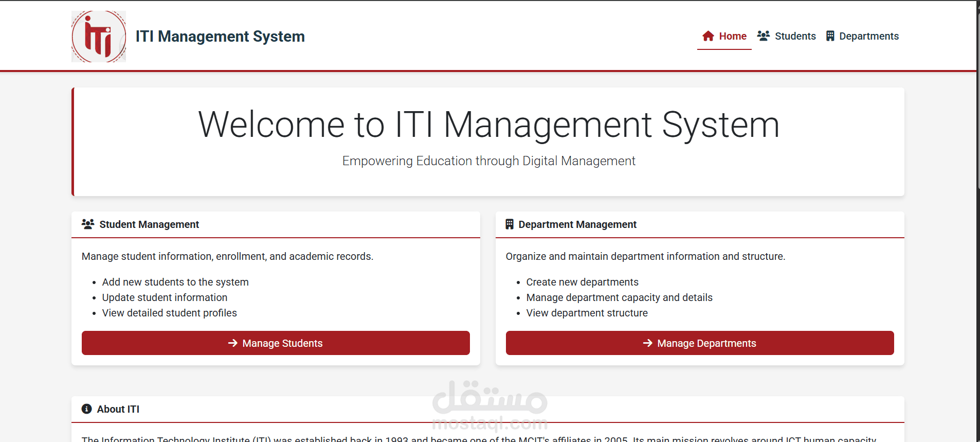Click the ITI logo image
This screenshot has width=980, height=442.
point(99,37)
